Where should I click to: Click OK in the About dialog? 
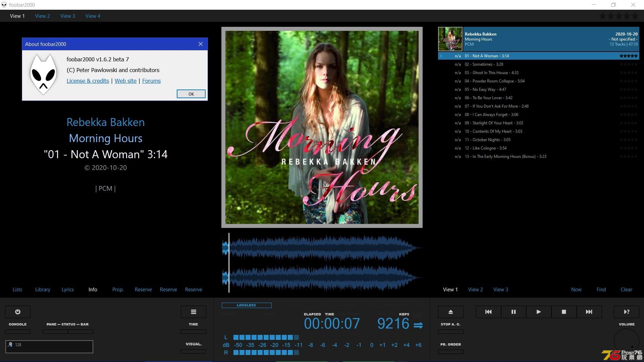click(x=191, y=94)
